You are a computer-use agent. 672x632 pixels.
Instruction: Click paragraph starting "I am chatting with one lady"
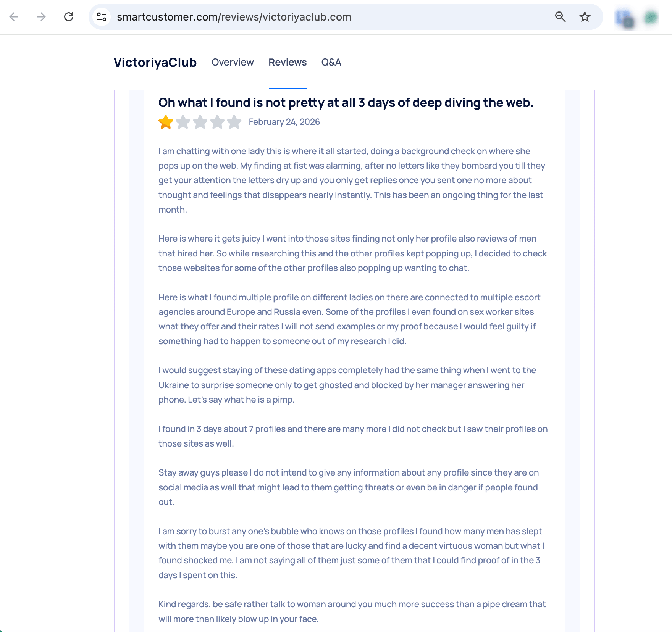click(352, 181)
